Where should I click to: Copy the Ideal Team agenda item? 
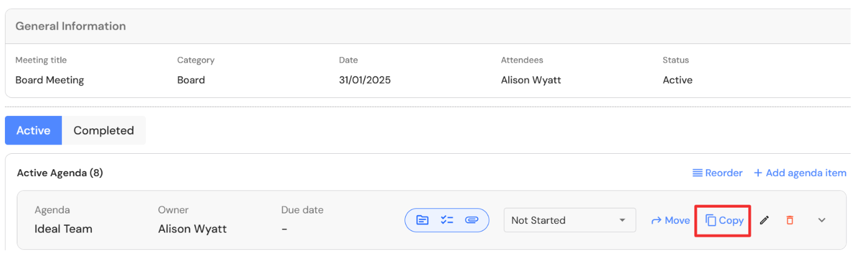coord(725,220)
